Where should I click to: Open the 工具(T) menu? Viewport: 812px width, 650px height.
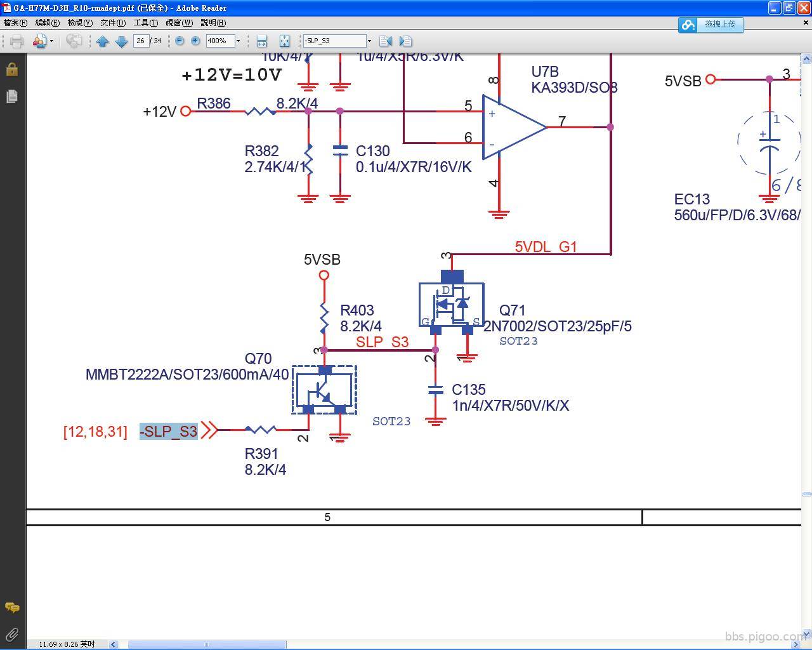coord(146,23)
